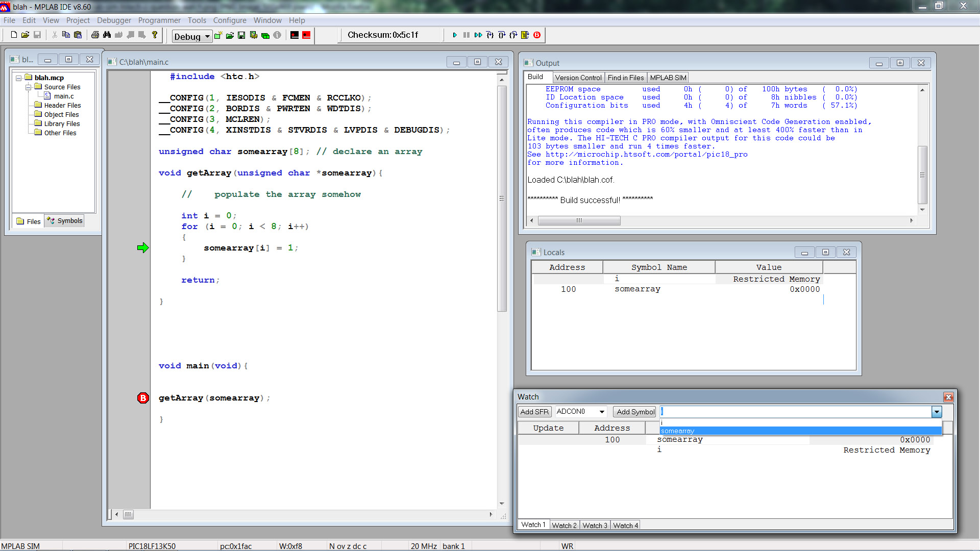Click the Build Options icon
Viewport: 980px width, 551px height.
[254, 35]
